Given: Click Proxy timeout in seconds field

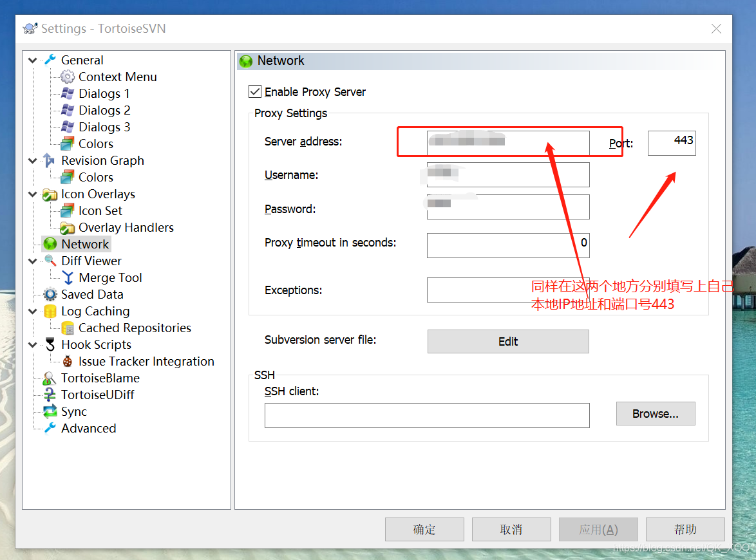Looking at the screenshot, I should (508, 245).
